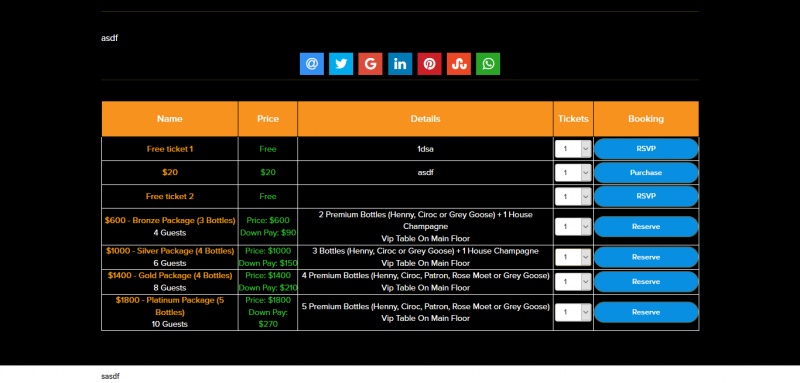800x383 pixels.
Task: Expand ticket quantity for Silver Package
Action: [x=573, y=257]
